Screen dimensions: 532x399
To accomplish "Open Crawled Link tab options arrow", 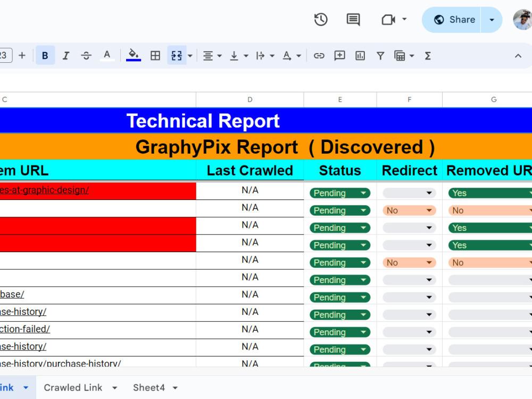I will (115, 388).
